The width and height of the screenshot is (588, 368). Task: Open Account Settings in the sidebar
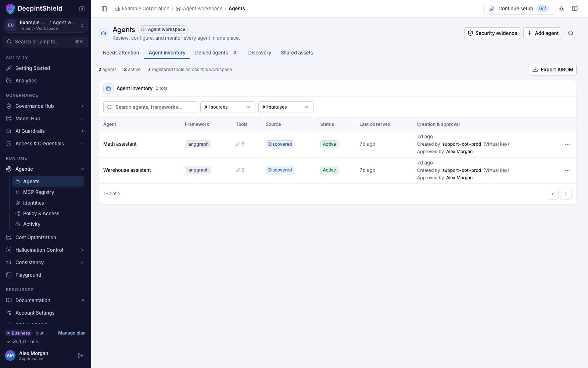point(46,313)
